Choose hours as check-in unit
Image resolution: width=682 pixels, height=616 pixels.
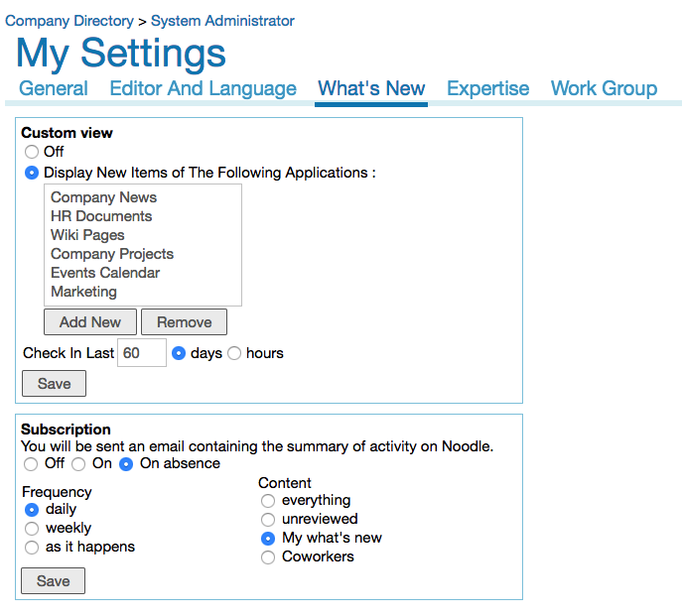point(235,353)
